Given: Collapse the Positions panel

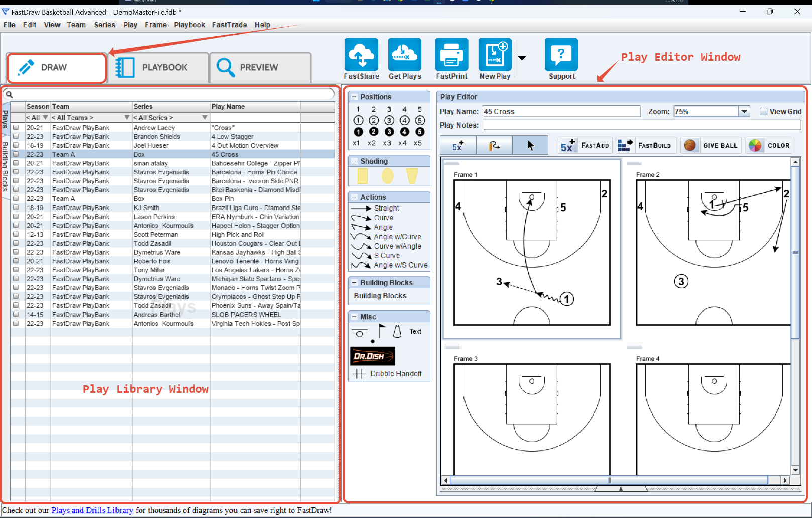Looking at the screenshot, I should click(x=354, y=97).
